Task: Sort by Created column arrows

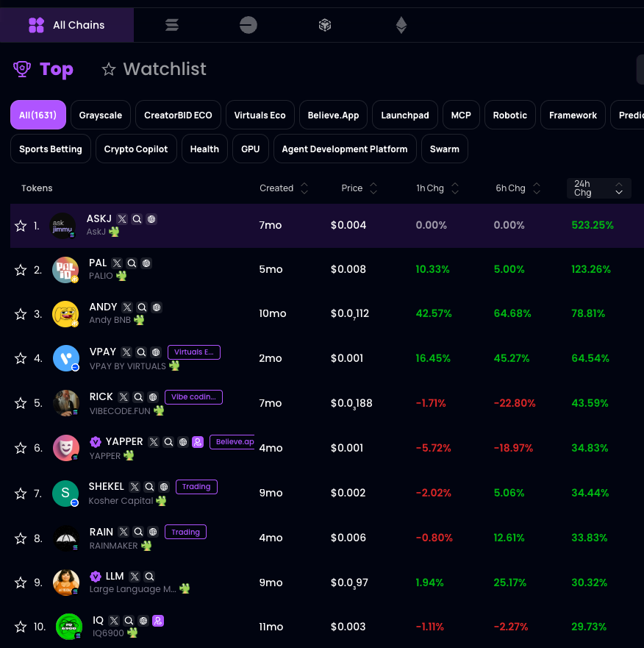Action: click(x=304, y=188)
